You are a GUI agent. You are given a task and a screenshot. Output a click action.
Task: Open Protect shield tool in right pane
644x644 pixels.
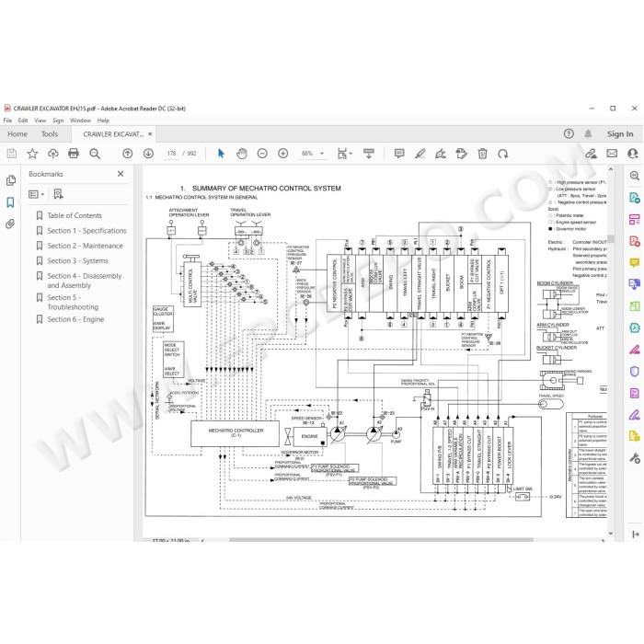pos(635,372)
